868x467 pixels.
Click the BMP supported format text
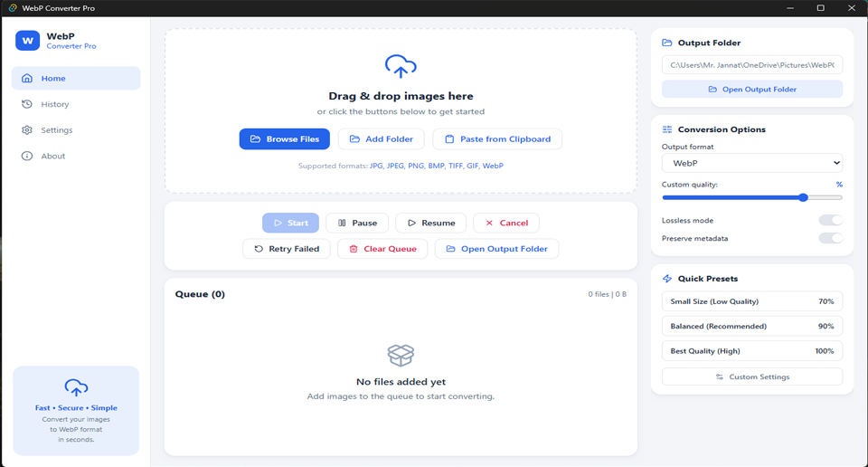(436, 166)
